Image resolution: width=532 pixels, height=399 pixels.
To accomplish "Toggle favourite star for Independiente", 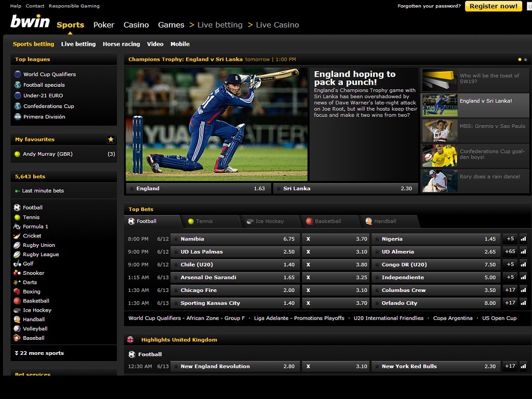I will 377,277.
